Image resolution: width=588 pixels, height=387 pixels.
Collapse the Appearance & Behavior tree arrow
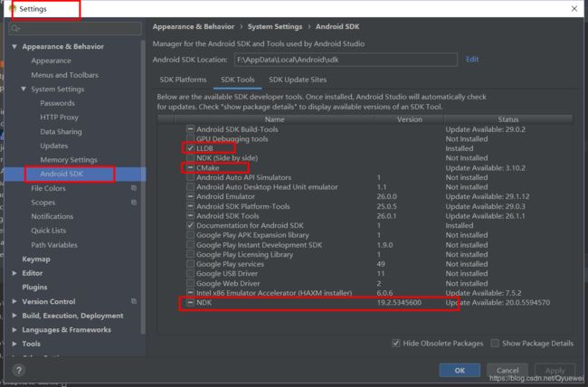(x=14, y=46)
